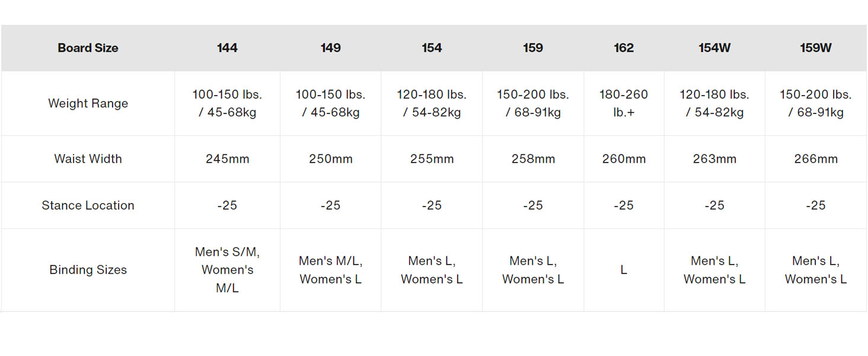Select the 144 column header
The image size is (868, 356).
tap(227, 48)
